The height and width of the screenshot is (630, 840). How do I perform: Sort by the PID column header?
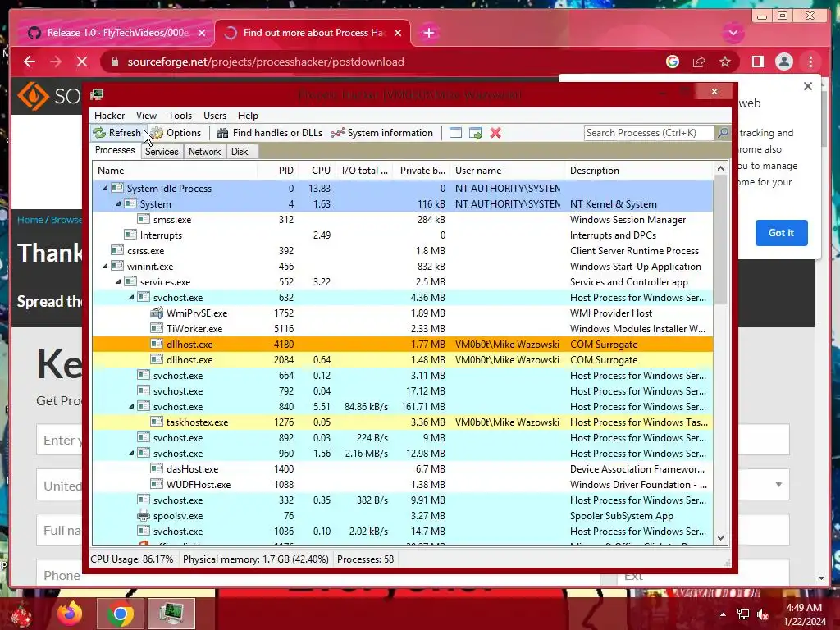(x=277, y=171)
